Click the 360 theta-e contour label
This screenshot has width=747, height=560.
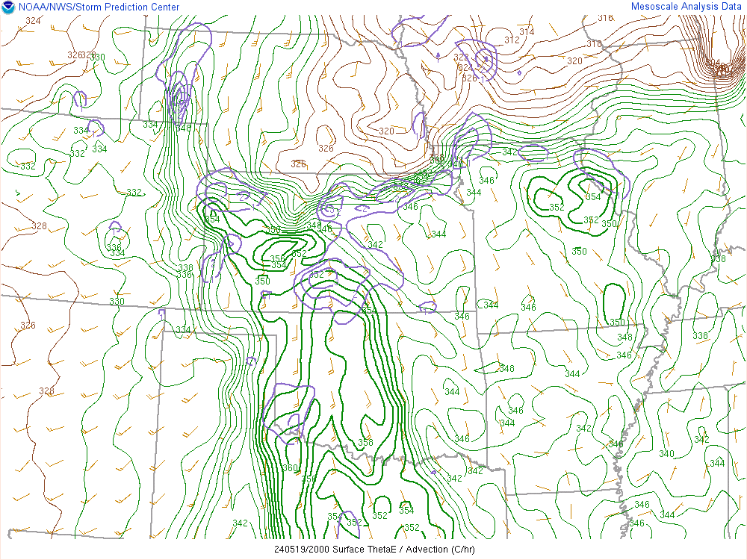pos(290,468)
